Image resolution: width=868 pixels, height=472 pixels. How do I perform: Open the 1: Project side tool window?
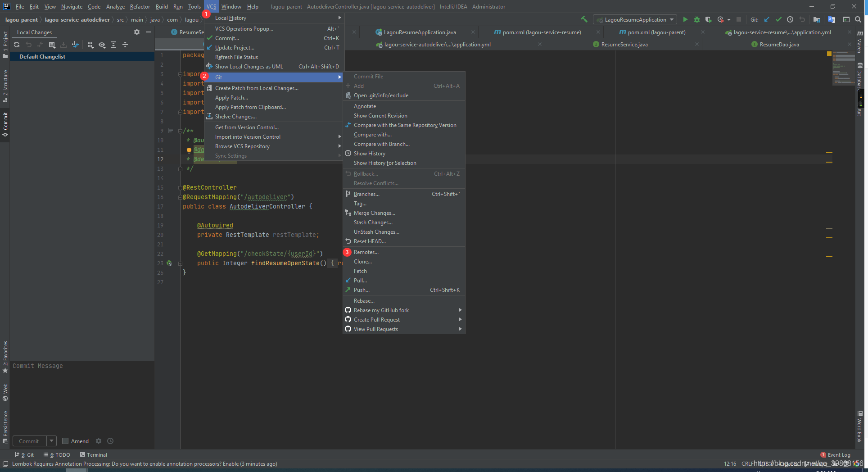5,44
